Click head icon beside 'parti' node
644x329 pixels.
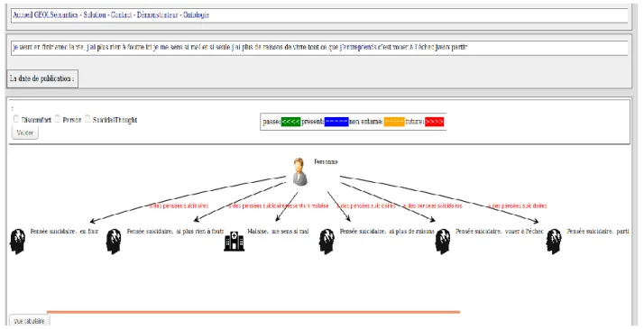554,242
